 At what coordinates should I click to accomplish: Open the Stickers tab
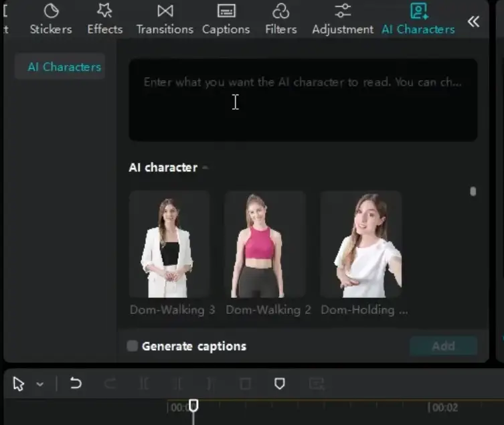click(x=51, y=19)
